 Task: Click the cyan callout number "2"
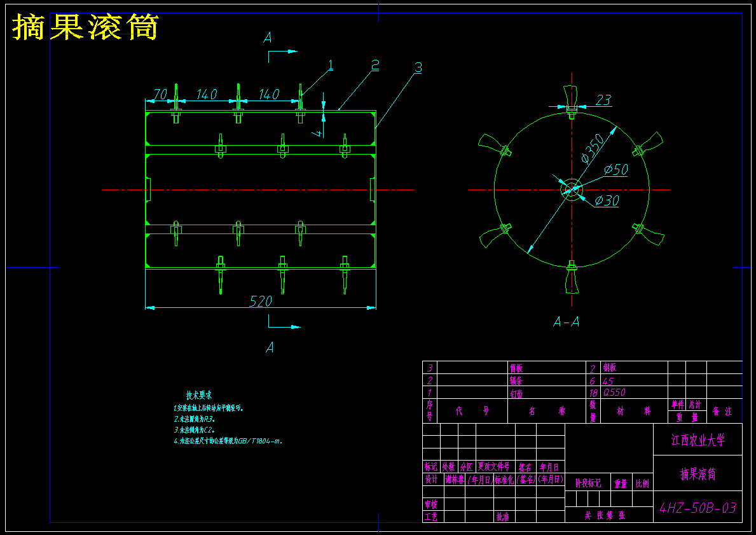(x=375, y=66)
